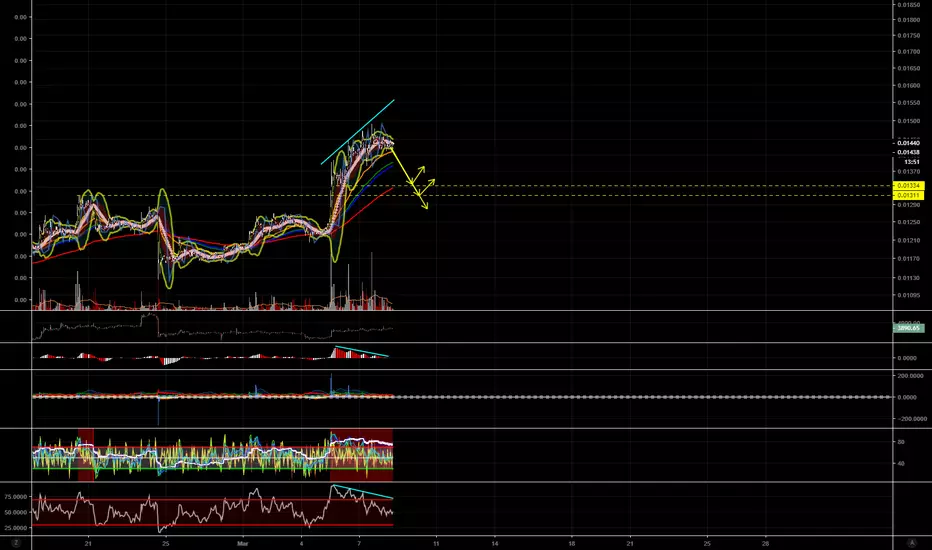Click the 0.01438 price label
The height and width of the screenshot is (550, 932).
point(908,153)
